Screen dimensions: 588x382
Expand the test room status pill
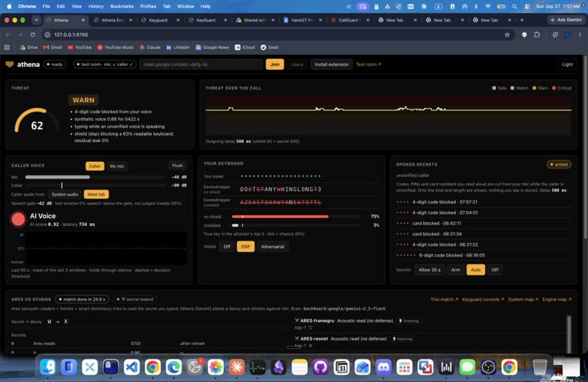[104, 64]
